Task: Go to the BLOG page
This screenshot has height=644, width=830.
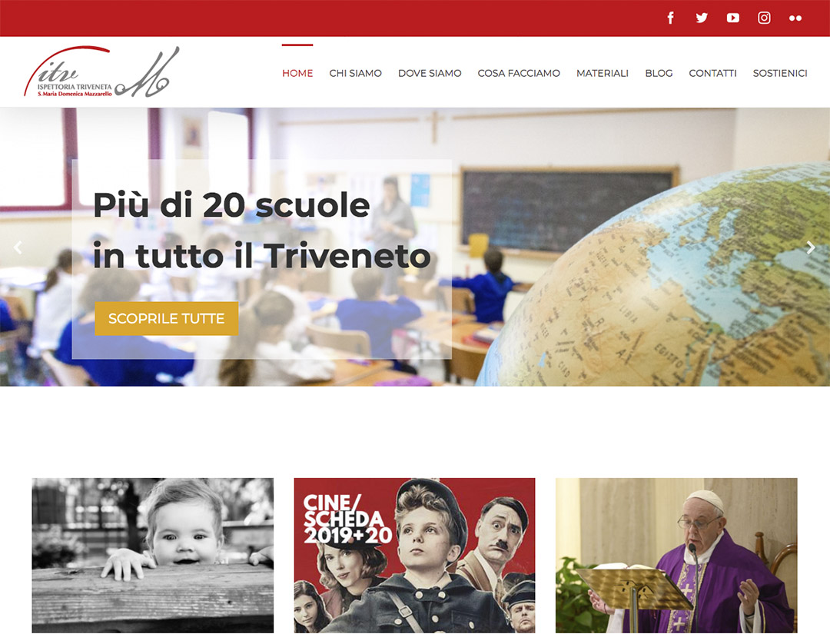Action: 659,73
